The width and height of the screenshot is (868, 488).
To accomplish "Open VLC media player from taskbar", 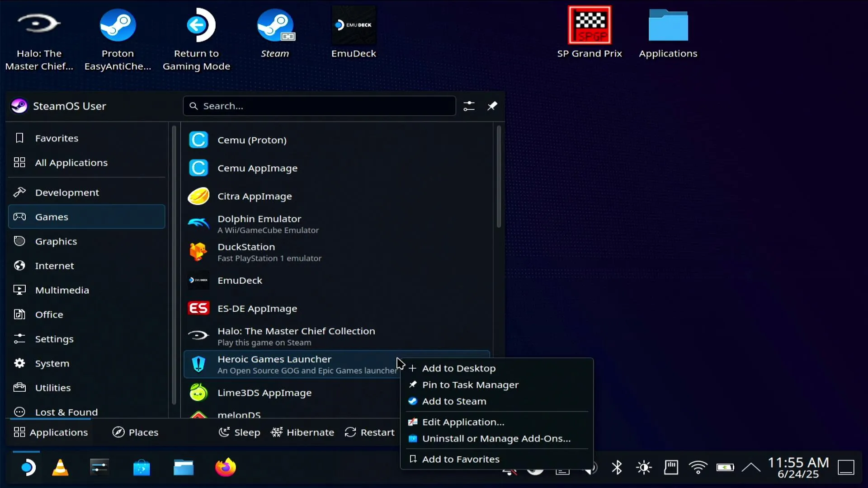I will tap(60, 468).
